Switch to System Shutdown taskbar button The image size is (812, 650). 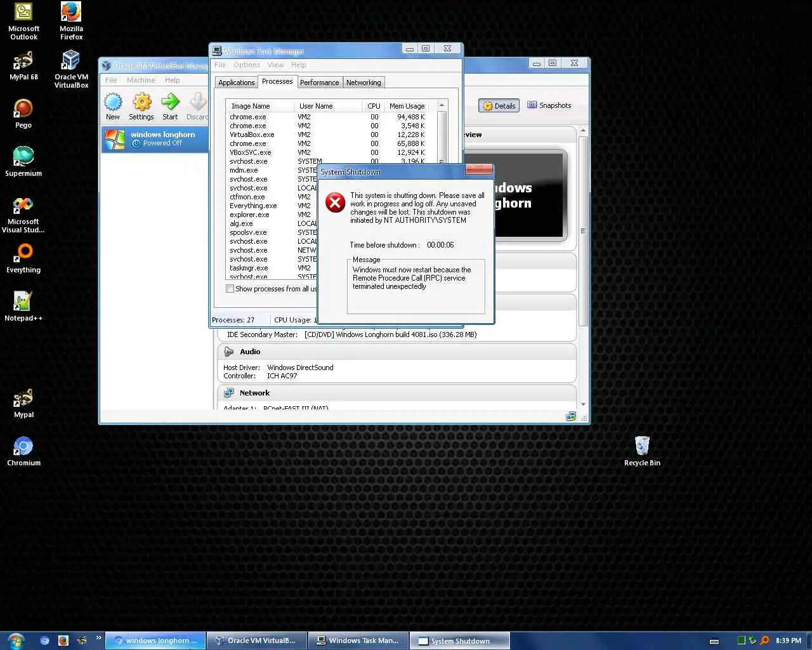[460, 640]
